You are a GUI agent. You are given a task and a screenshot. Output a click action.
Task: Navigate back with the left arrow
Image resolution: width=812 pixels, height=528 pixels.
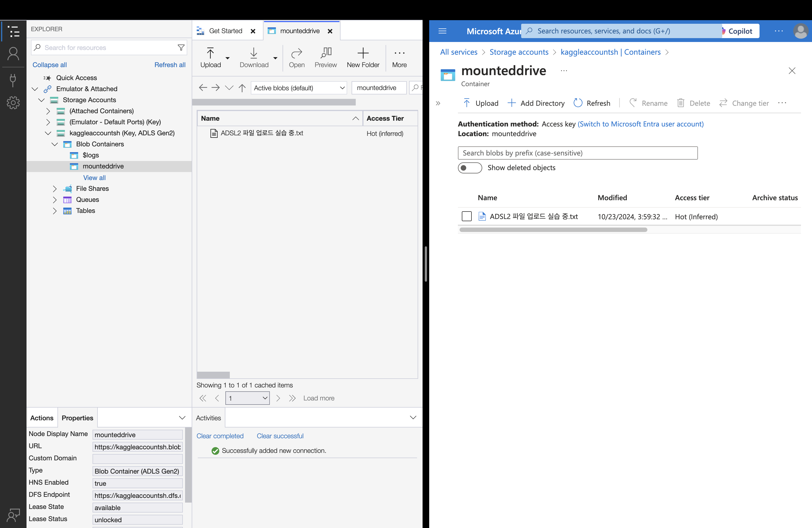(203, 88)
